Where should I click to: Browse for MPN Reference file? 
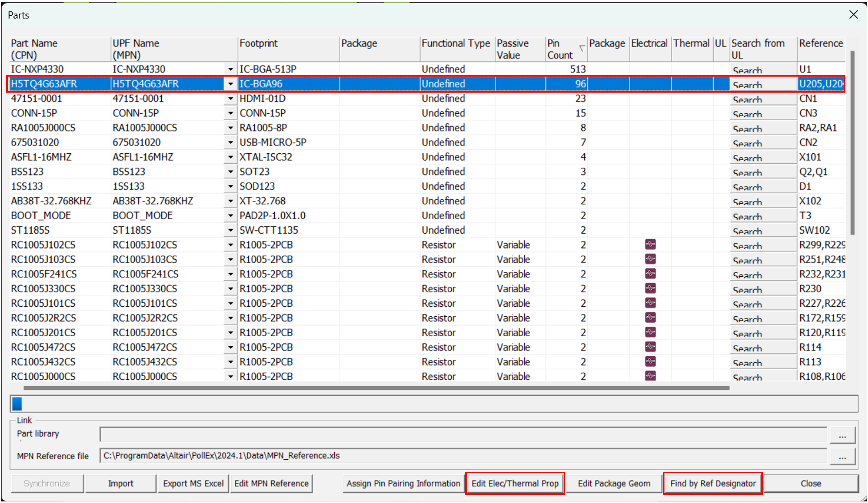[842, 457]
